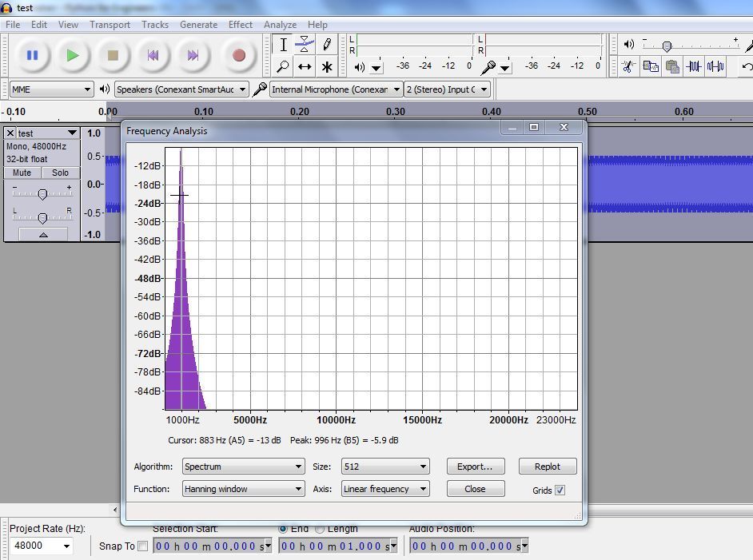753x560 pixels.
Task: Select the Selection (I-beam) tool
Action: pos(283,45)
